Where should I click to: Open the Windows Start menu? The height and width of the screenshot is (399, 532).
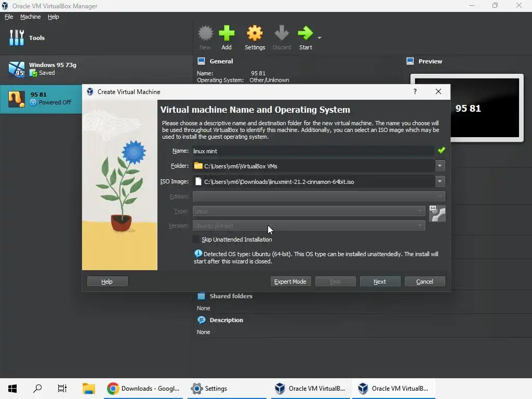click(x=12, y=389)
